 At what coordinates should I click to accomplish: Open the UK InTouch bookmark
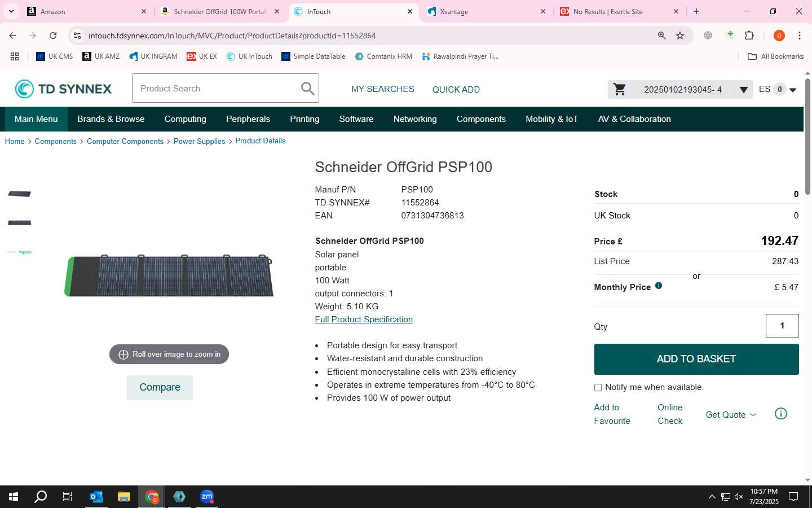coord(249,56)
